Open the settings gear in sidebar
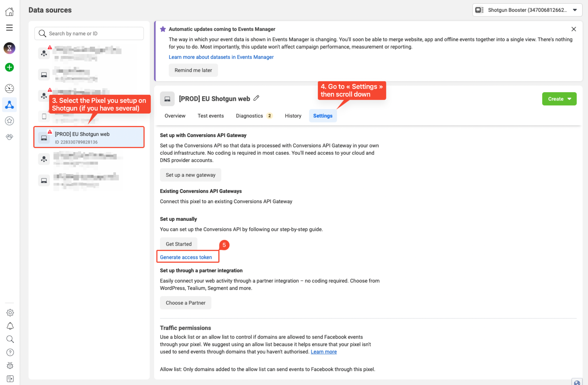 point(10,313)
